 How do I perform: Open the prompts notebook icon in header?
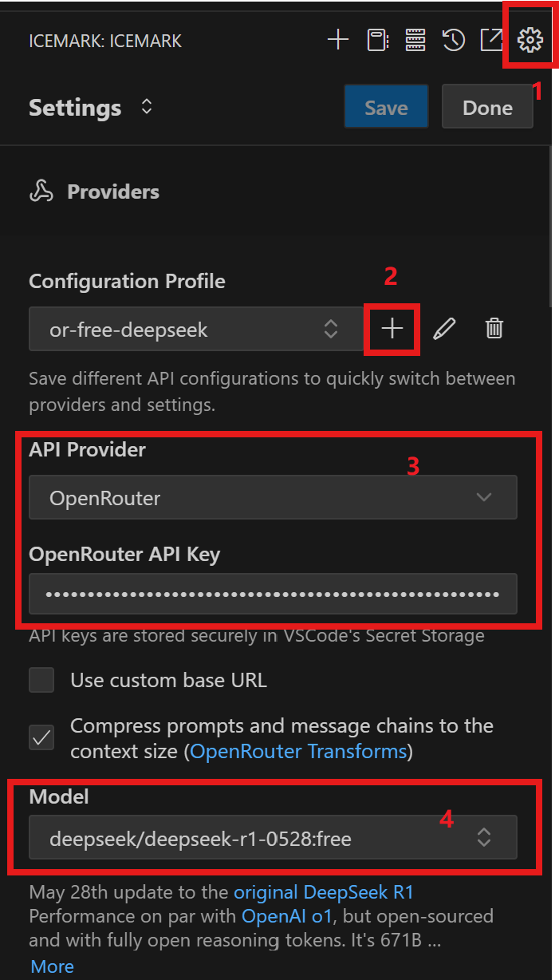(x=378, y=40)
